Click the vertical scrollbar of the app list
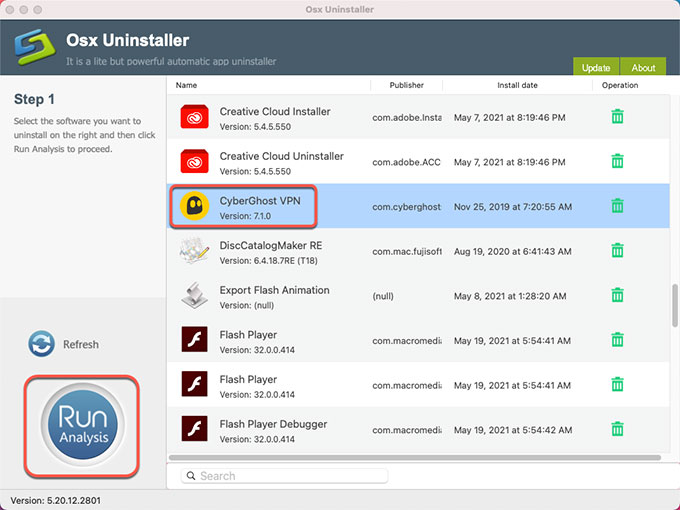Screen dimensions: 680x510 tap(675, 305)
